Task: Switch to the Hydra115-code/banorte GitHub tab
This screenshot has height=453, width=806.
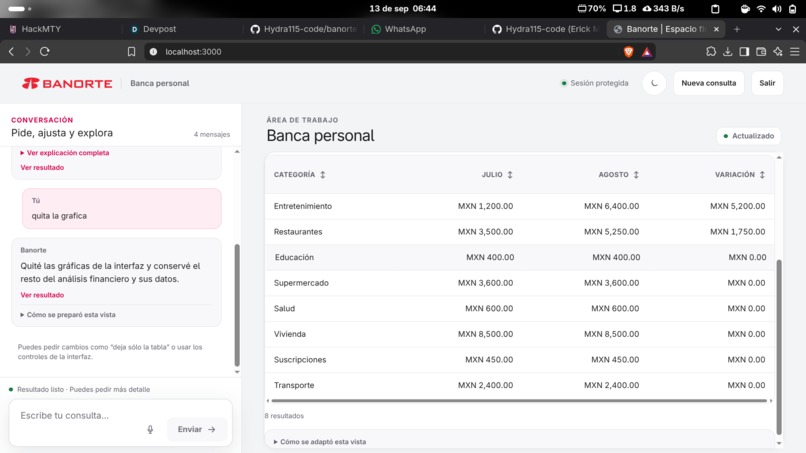Action: 304,29
